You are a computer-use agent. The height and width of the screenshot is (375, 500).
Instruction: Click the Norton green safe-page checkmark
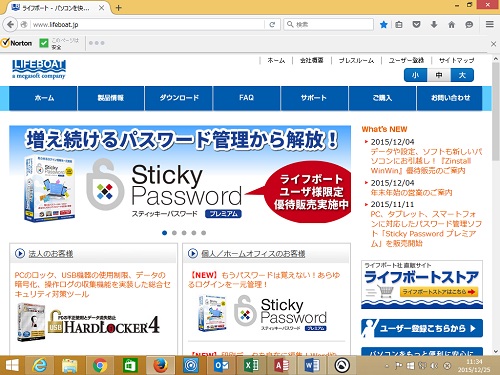[44, 43]
